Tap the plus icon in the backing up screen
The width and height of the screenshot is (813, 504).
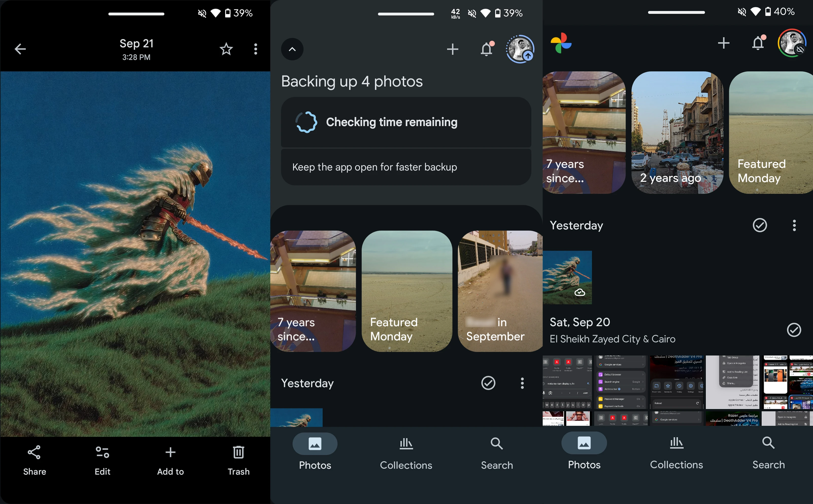tap(452, 49)
